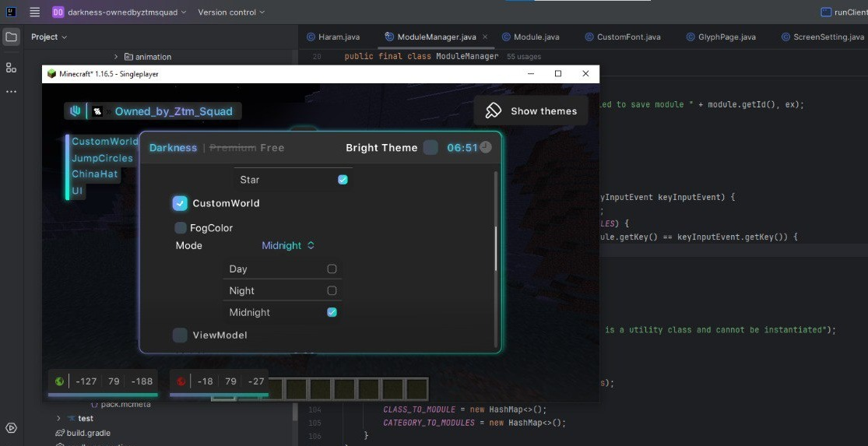This screenshot has height=446, width=868.
Task: Click the -188 Z coordinate value
Action: [x=142, y=381]
